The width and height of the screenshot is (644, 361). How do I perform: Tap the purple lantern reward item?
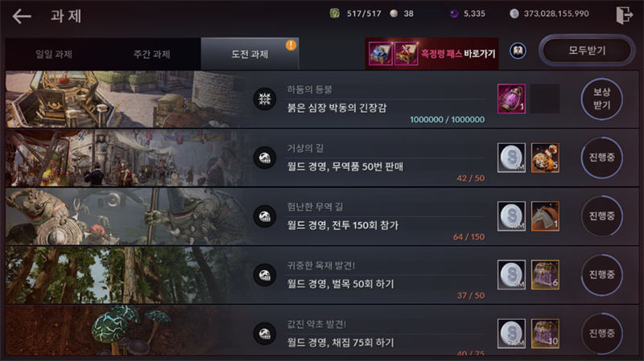pos(511,99)
